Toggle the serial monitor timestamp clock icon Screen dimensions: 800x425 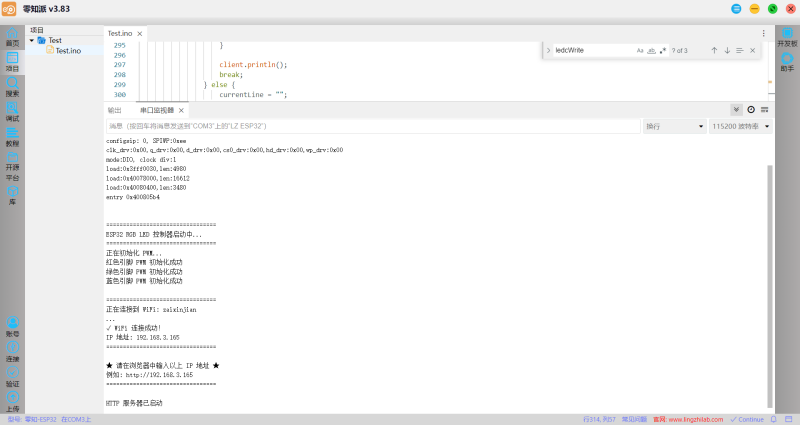751,110
